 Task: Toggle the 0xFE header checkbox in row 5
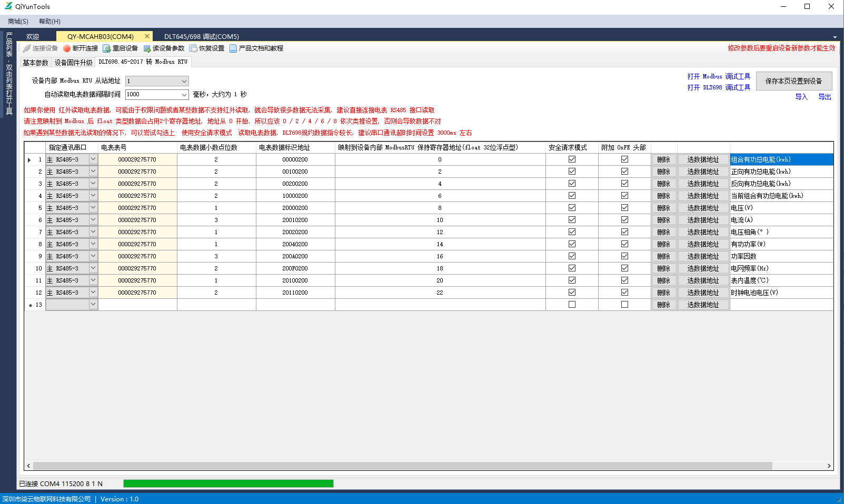(624, 208)
